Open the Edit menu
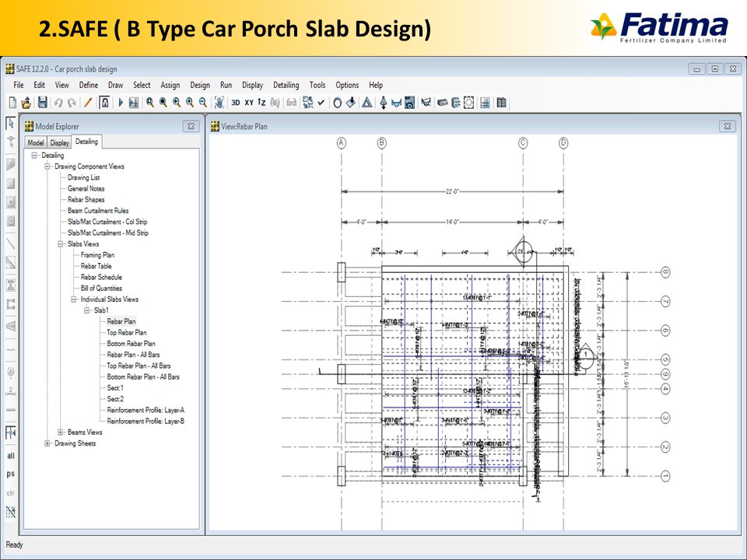The image size is (747, 560). click(x=39, y=86)
